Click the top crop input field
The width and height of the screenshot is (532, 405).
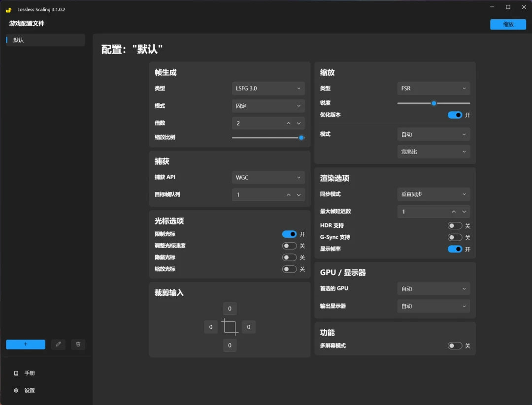230,309
